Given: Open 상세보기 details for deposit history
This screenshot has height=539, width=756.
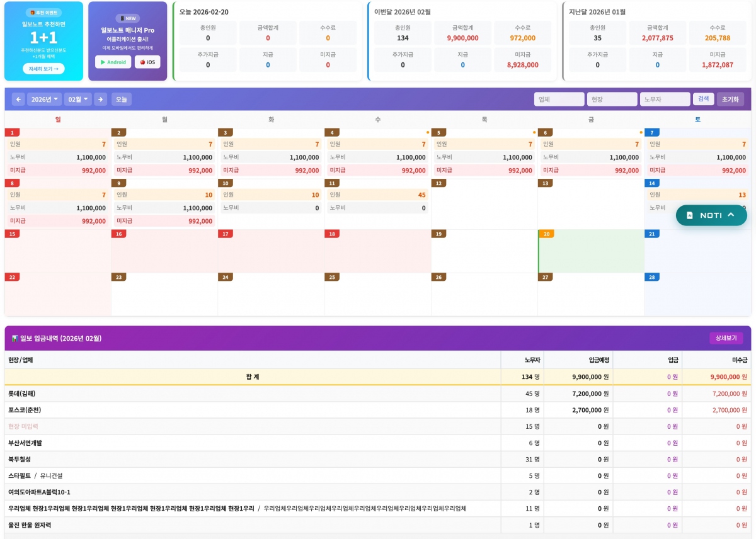Looking at the screenshot, I should (x=726, y=338).
